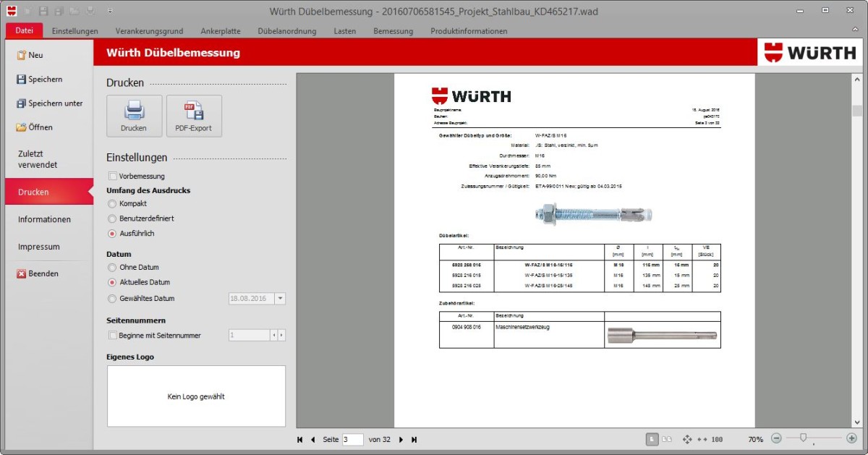
Task: Set zoom to 100 percent
Action: click(717, 439)
